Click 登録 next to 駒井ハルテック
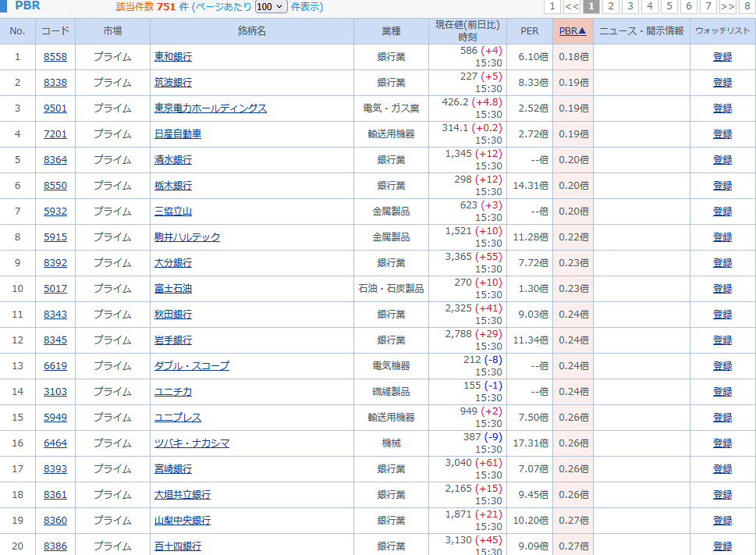Screen dimensions: 756x555 pyautogui.click(x=722, y=237)
